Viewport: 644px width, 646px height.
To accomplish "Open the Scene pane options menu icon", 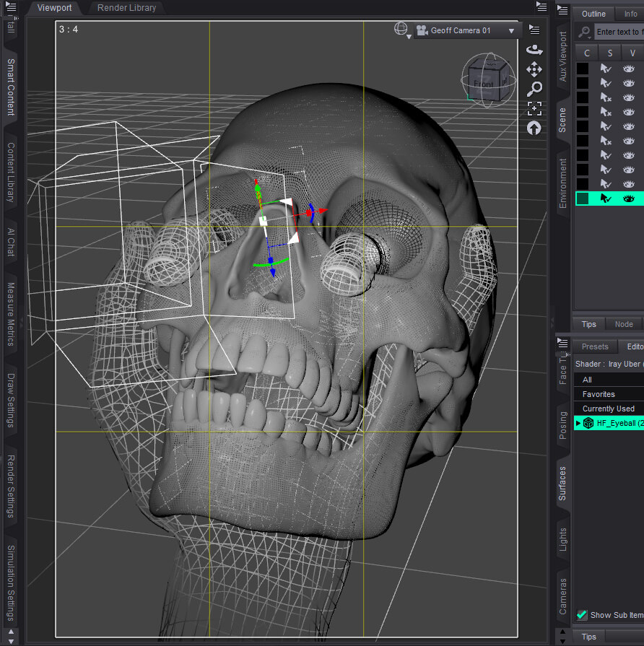I will (x=562, y=10).
